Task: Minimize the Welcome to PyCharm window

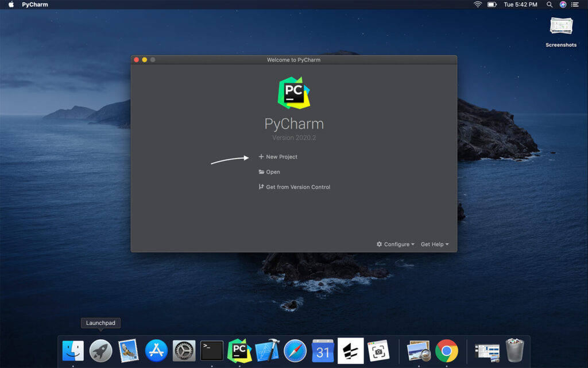Action: click(144, 60)
